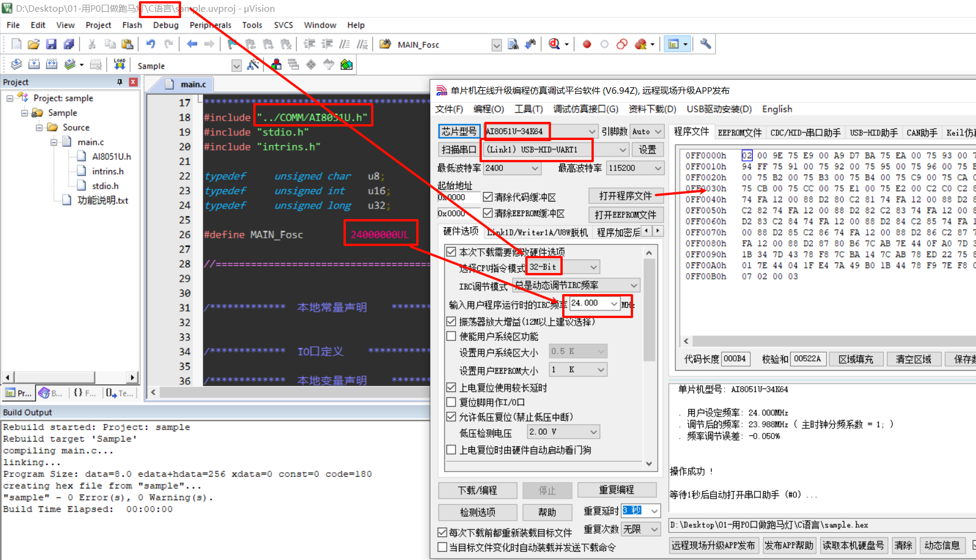
Task: Click the 检测选项 button
Action: coord(478,513)
